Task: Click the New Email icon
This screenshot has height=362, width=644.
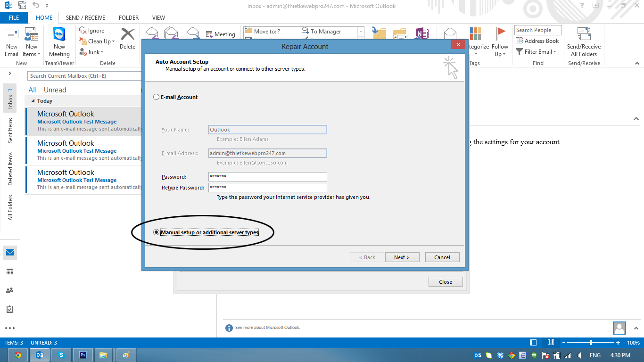Action: point(11,42)
